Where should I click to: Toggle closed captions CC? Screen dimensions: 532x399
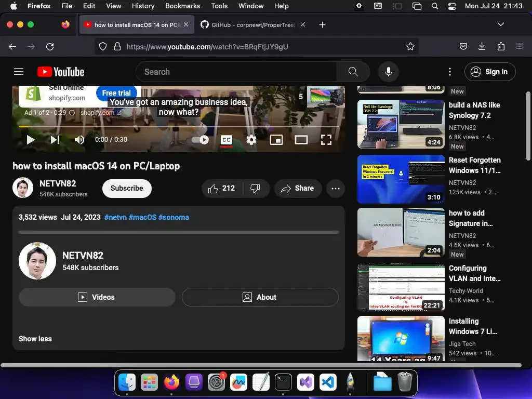point(227,140)
